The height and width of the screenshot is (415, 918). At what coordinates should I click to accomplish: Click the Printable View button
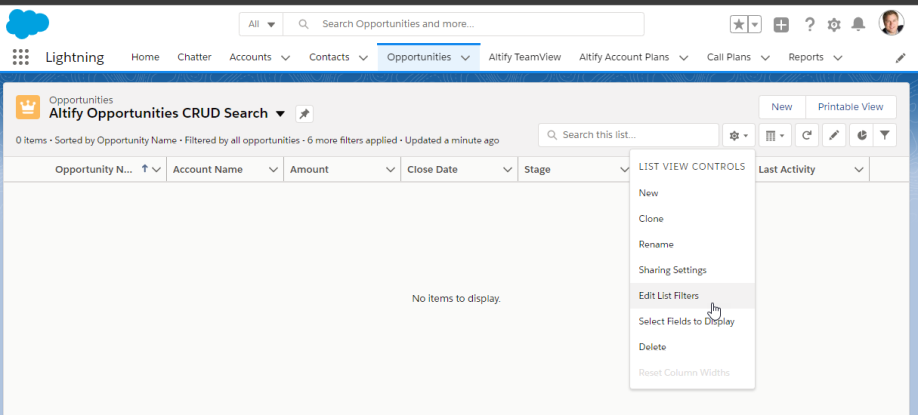851,107
